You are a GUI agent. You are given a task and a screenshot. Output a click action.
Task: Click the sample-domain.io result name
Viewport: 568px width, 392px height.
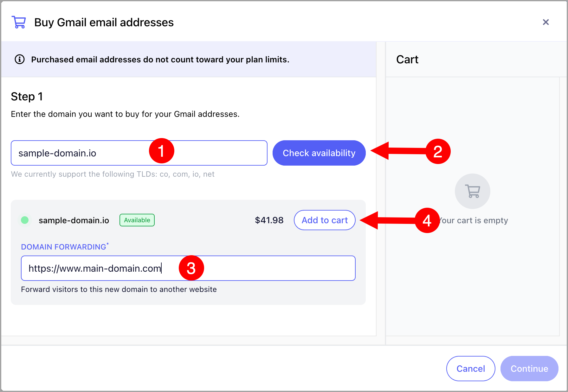pos(74,220)
